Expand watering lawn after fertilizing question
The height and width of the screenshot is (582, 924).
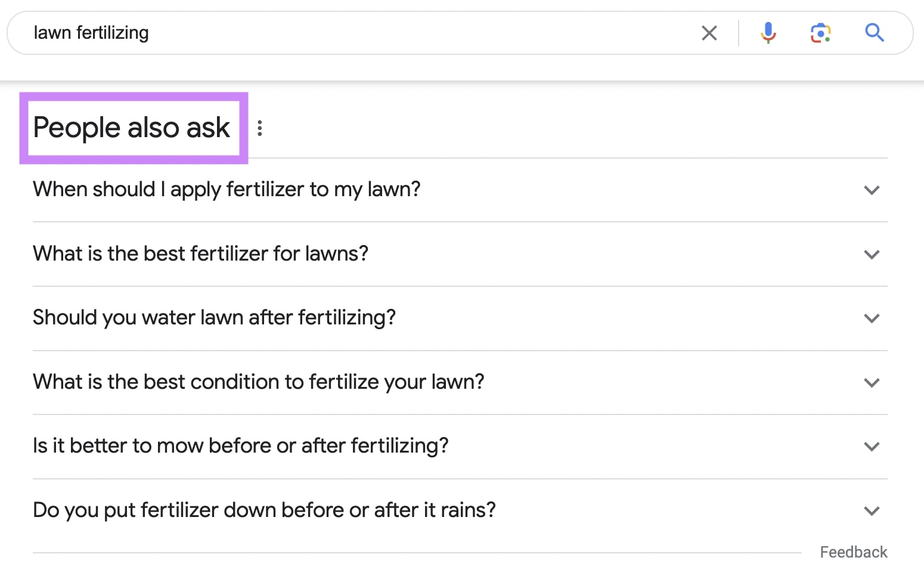(871, 318)
